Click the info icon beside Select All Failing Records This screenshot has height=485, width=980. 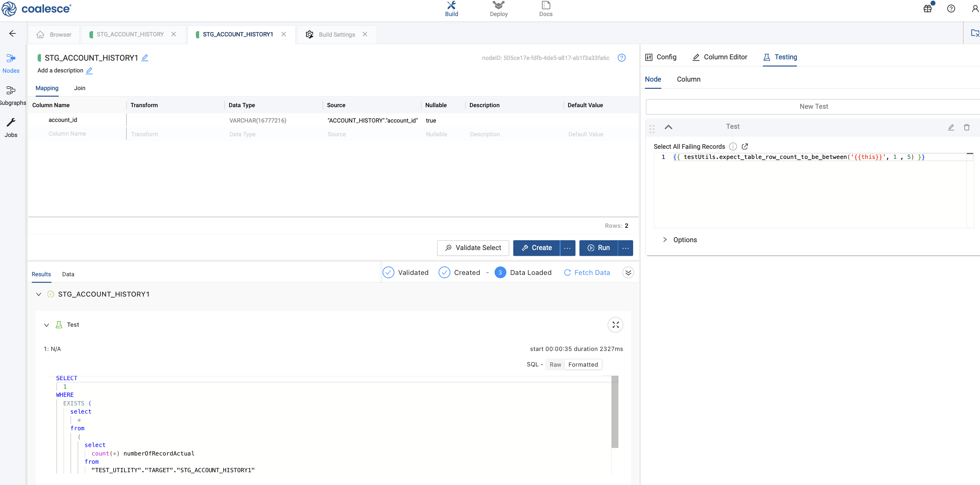tap(733, 146)
